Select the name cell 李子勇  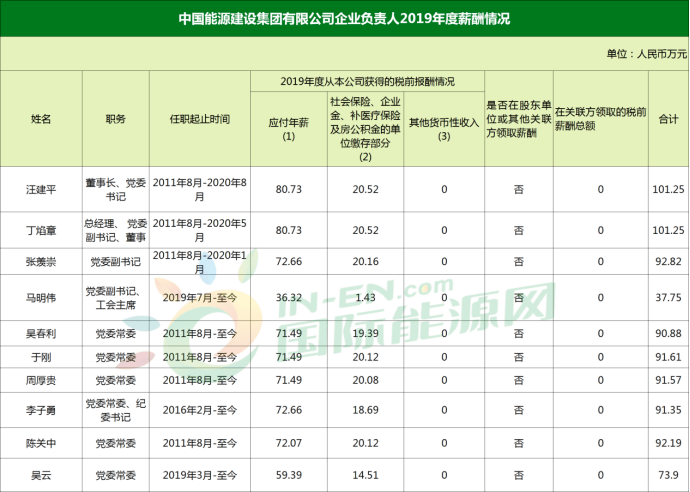pyautogui.click(x=41, y=410)
